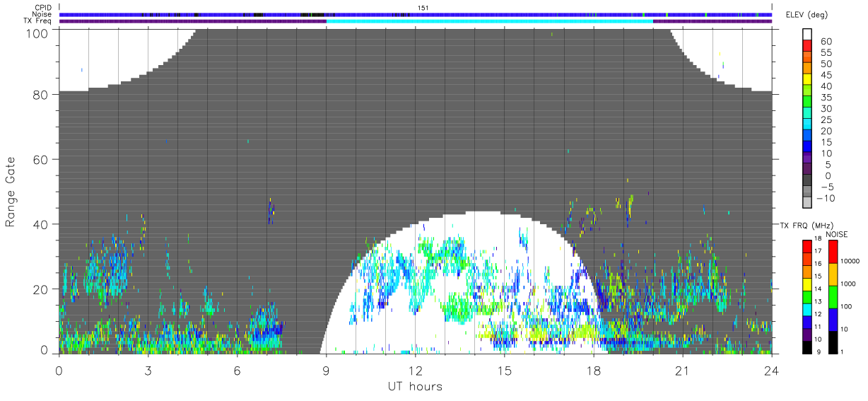Click the UT hours tick label 12

[x=415, y=371]
